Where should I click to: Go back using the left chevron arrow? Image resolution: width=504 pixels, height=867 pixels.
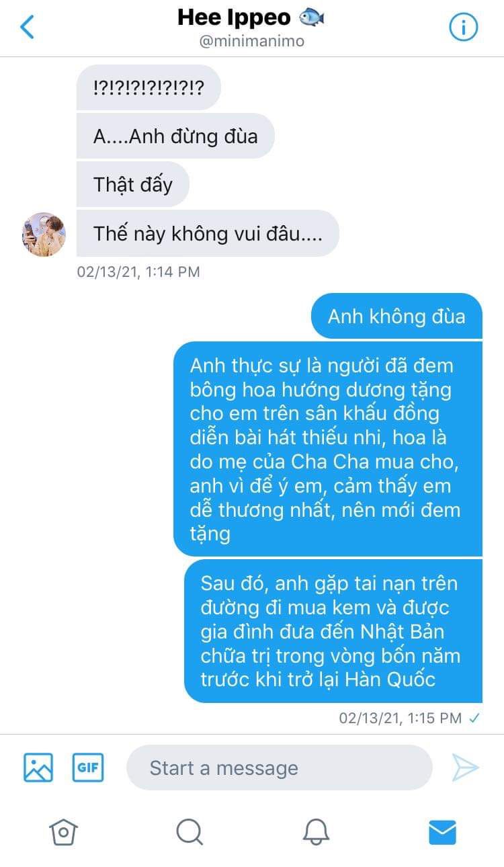tap(27, 28)
